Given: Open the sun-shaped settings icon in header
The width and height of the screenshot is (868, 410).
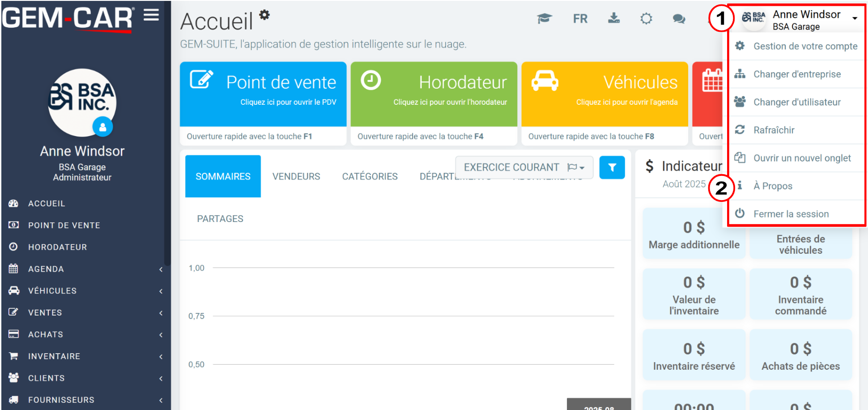Looking at the screenshot, I should pyautogui.click(x=646, y=19).
